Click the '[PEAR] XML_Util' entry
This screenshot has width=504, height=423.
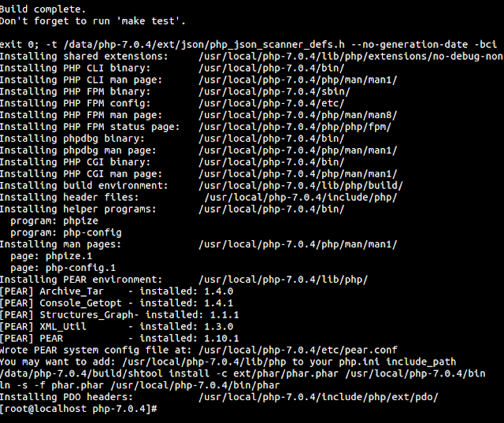point(47,327)
